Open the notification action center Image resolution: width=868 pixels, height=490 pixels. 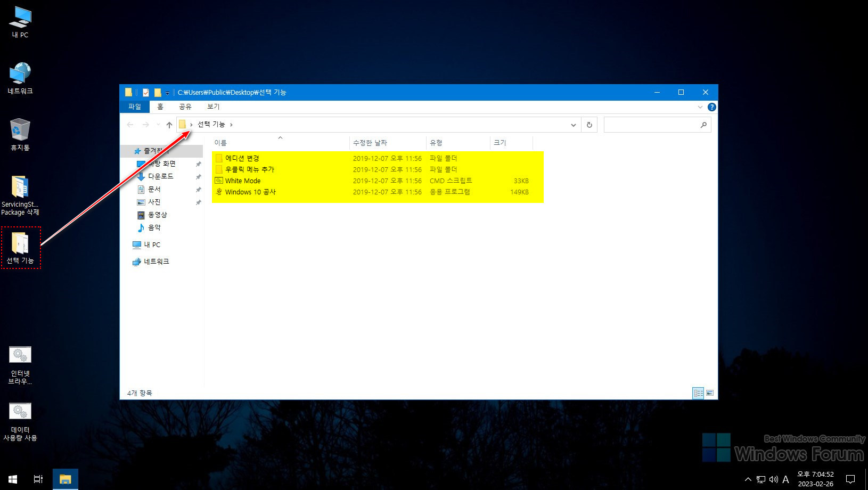click(850, 479)
